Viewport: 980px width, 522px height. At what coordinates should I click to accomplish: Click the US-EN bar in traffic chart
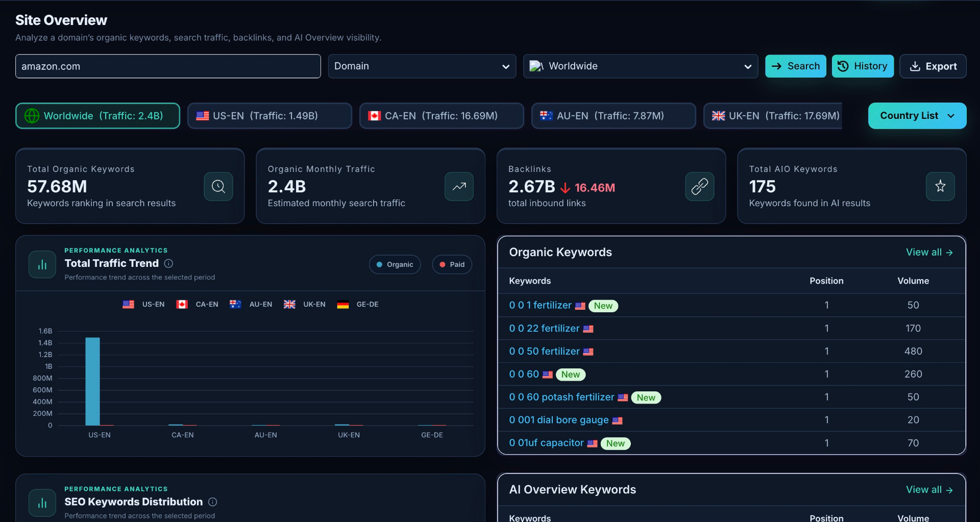click(93, 381)
